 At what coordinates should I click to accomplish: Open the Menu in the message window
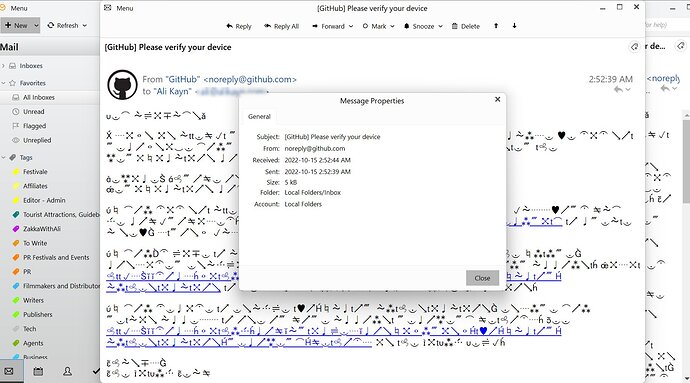pos(119,8)
